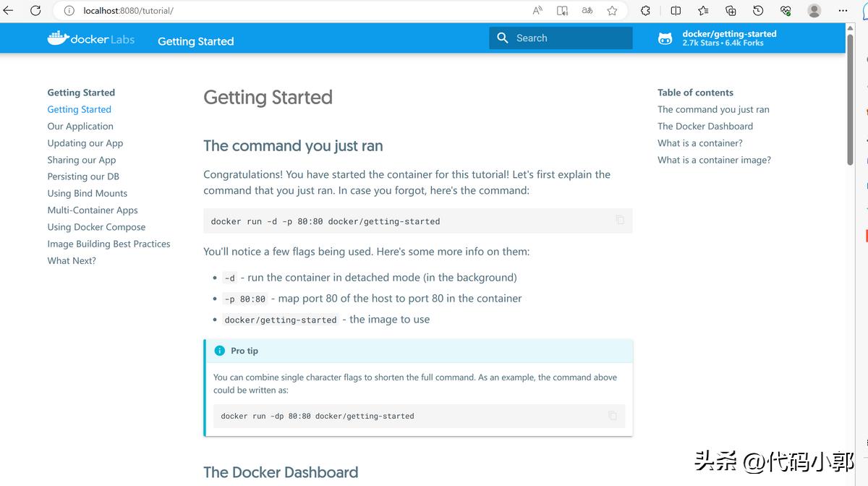
Task: Open Image Building Best Practices
Action: (x=109, y=244)
